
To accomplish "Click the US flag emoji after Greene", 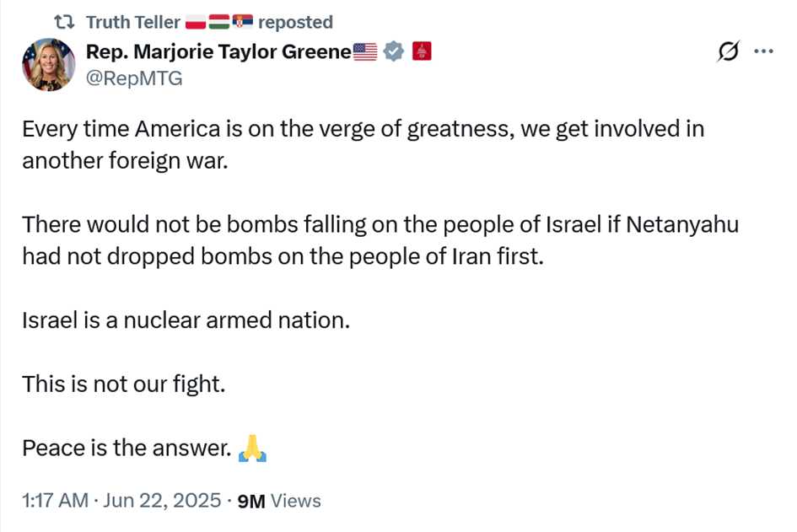I will [365, 51].
